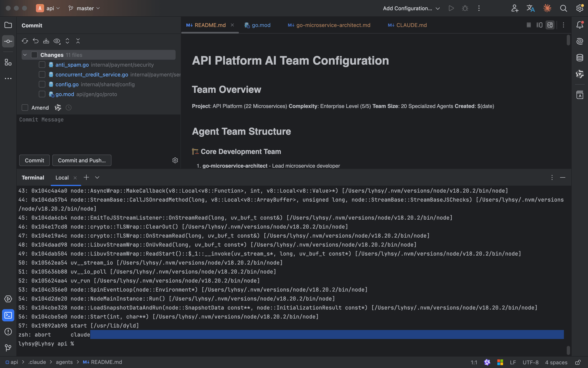This screenshot has height=368, width=588.
Task: Show commit message history clock
Action: (69, 108)
